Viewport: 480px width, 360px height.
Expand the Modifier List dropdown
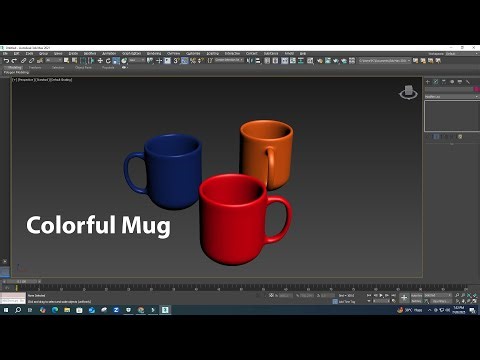pyautogui.click(x=452, y=97)
